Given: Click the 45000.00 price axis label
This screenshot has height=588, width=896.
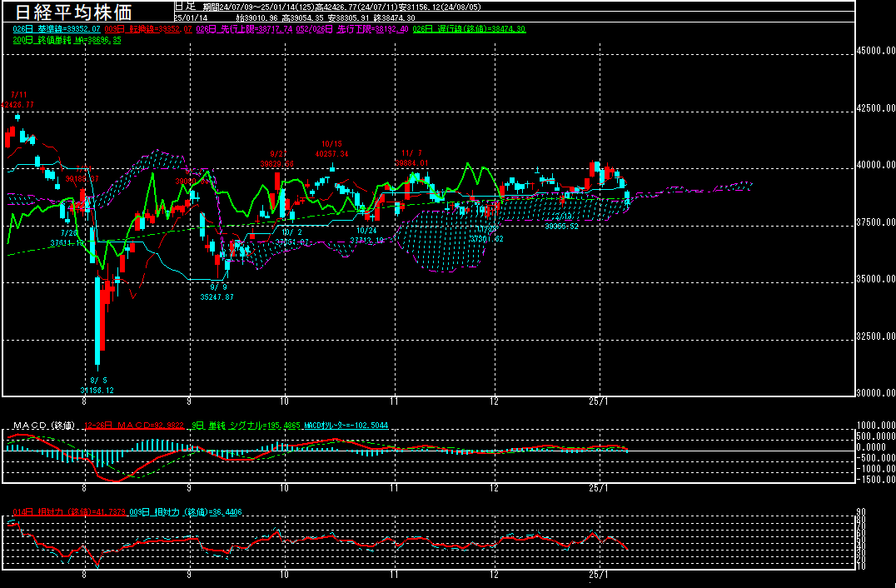Looking at the screenshot, I should click(876, 51).
